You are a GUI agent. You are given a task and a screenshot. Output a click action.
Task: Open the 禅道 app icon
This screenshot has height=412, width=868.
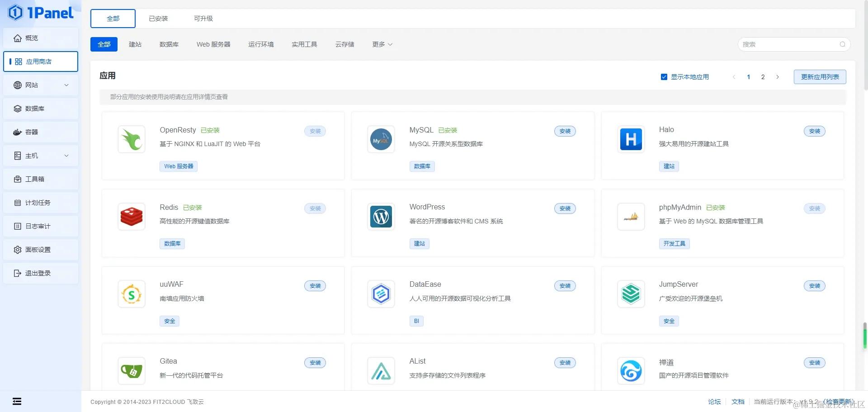coord(631,371)
